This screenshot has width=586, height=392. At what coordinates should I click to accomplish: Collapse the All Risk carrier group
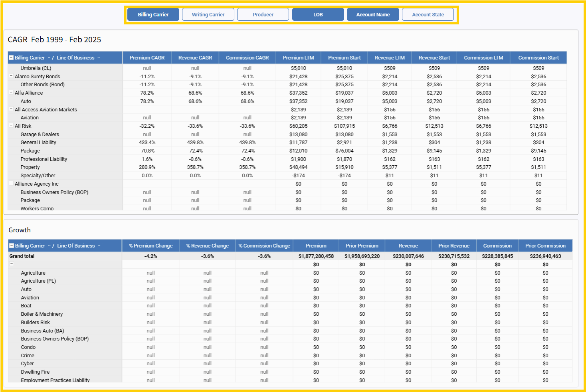pos(11,126)
